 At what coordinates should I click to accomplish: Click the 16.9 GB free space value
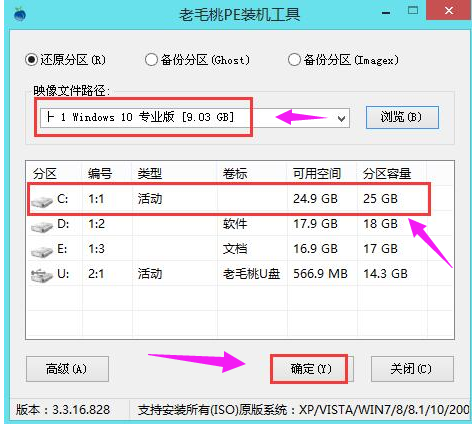(x=315, y=249)
